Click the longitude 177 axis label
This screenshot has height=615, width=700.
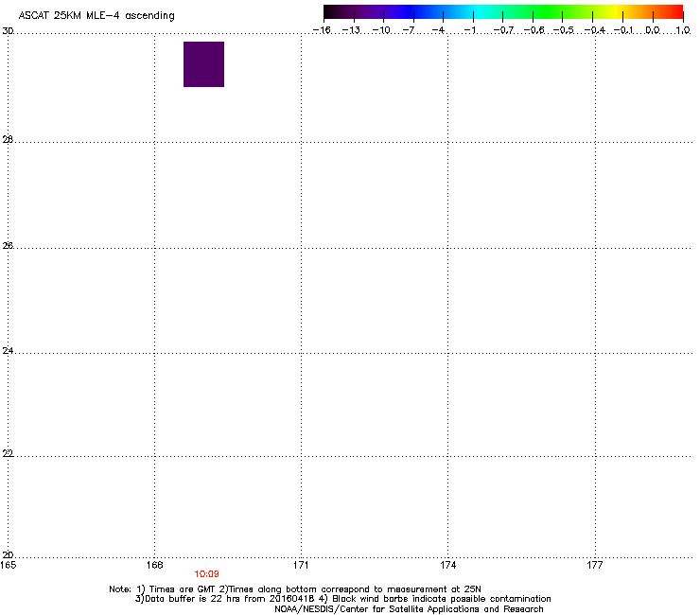(x=595, y=565)
